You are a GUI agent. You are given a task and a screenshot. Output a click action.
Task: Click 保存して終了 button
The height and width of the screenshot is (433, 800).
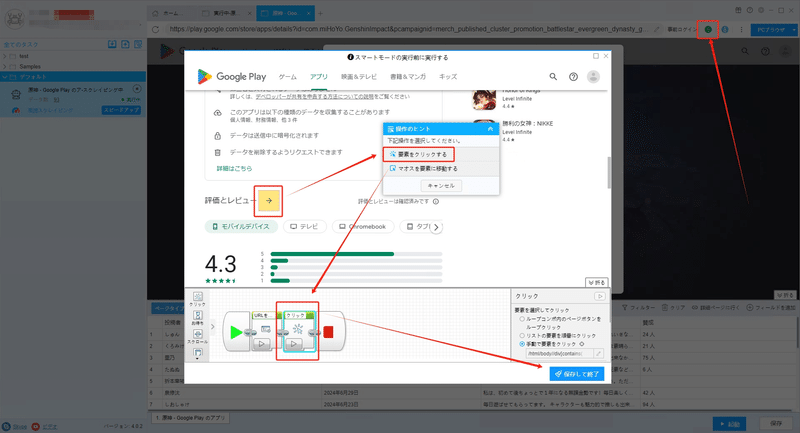point(577,374)
